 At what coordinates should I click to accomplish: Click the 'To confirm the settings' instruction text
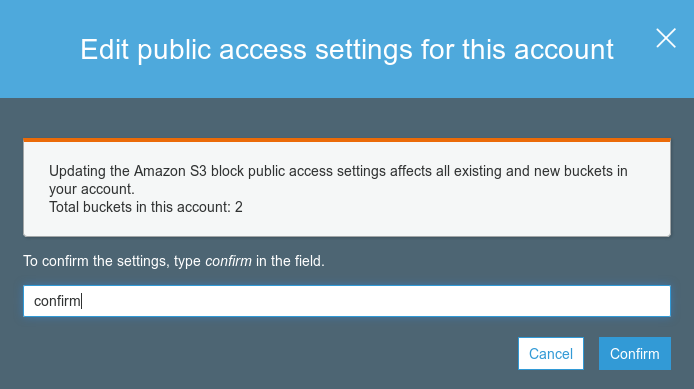tap(96, 261)
